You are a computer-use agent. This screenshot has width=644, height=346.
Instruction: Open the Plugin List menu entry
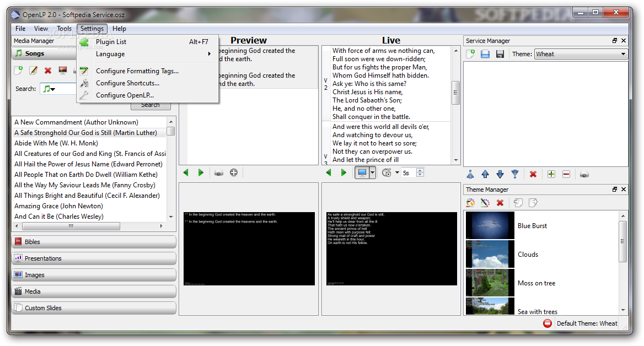[x=148, y=42]
